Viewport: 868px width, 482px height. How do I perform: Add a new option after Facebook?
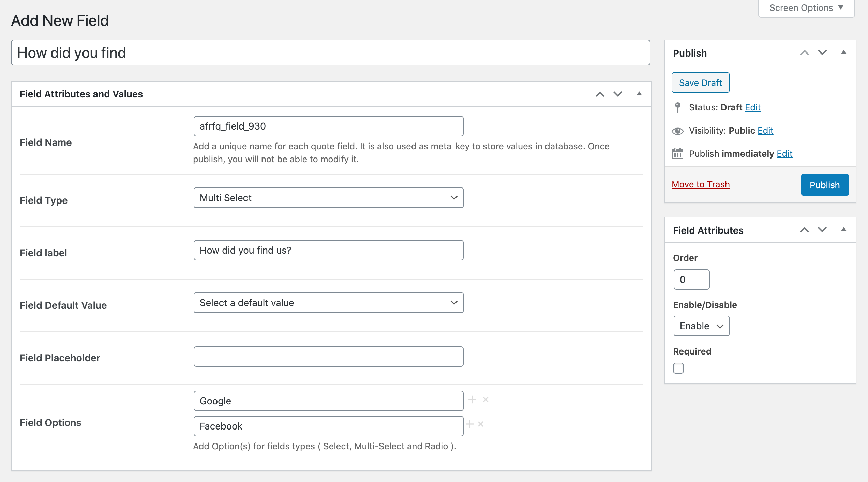(470, 424)
